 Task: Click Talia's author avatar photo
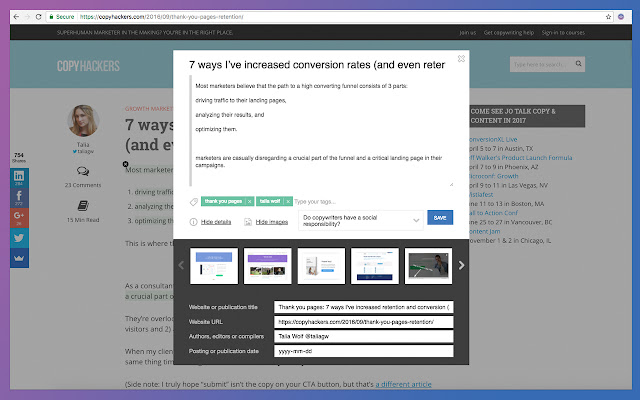click(x=83, y=121)
